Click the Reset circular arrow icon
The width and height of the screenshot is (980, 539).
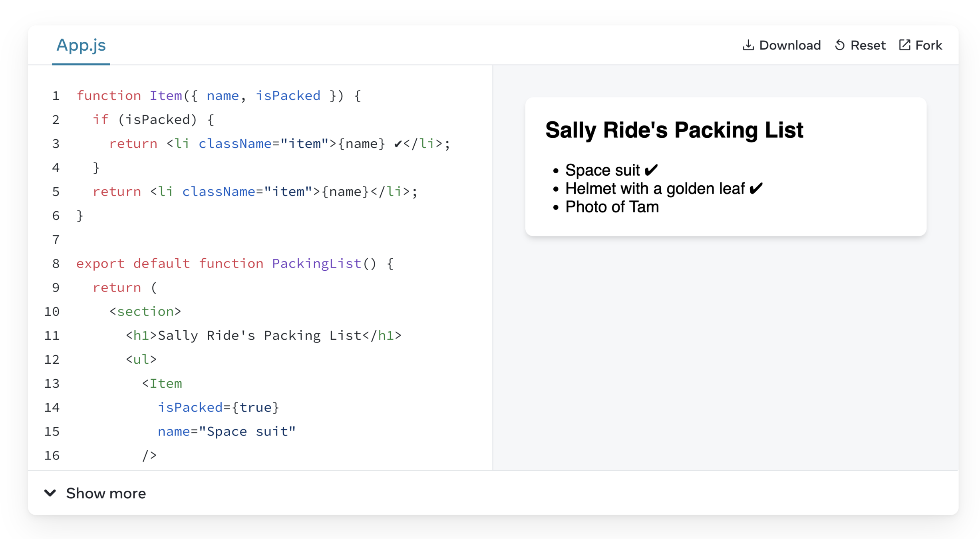click(x=839, y=45)
